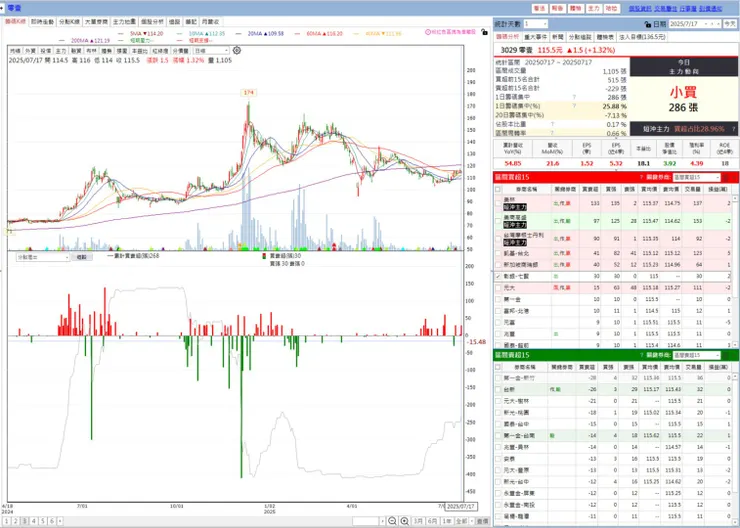Image resolution: width=740 pixels, height=528 pixels.
Task: Click help icon in 短沖主力 banner
Action: 733,129
